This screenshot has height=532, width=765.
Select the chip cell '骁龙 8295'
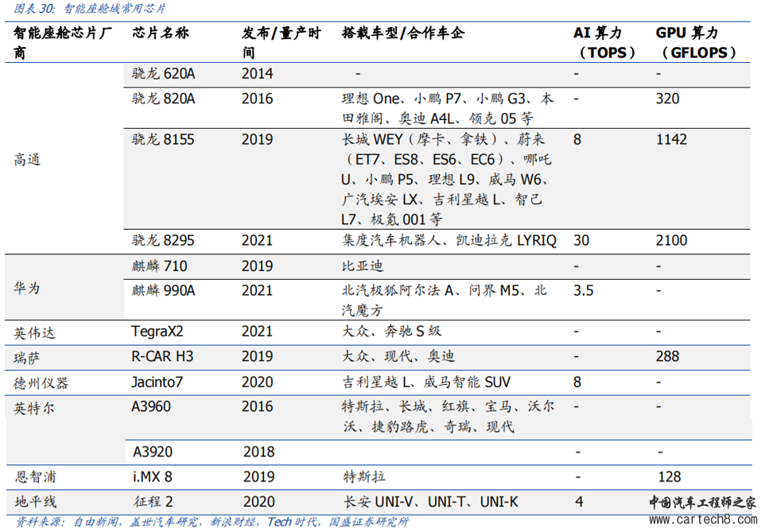tap(163, 240)
